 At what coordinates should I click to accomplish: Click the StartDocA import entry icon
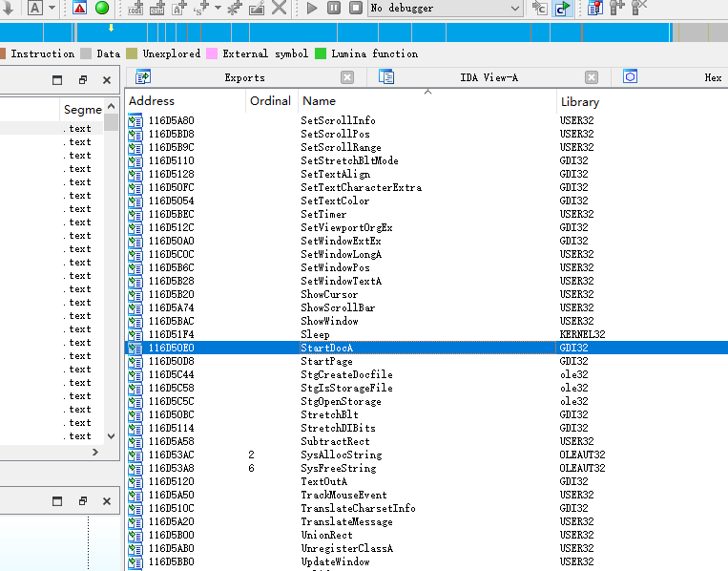point(135,349)
